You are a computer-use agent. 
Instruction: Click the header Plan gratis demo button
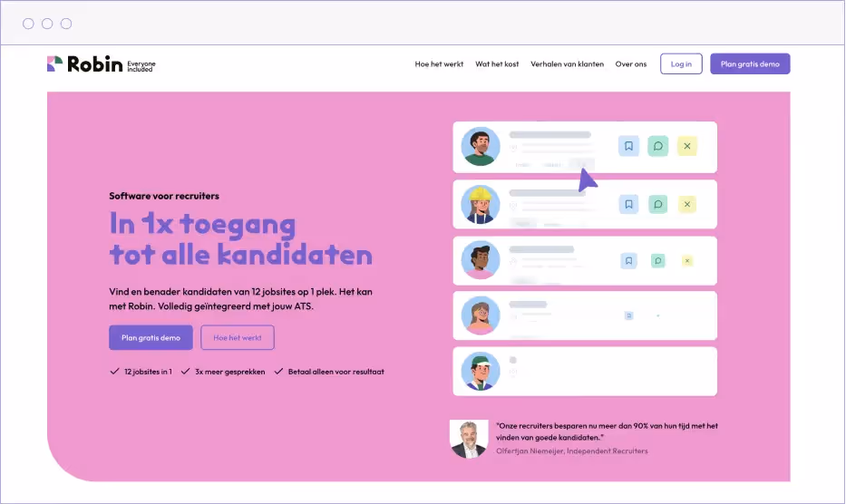[750, 63]
